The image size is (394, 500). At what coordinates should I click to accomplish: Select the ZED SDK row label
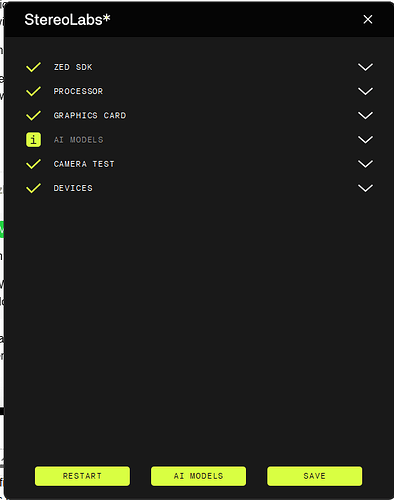point(73,67)
